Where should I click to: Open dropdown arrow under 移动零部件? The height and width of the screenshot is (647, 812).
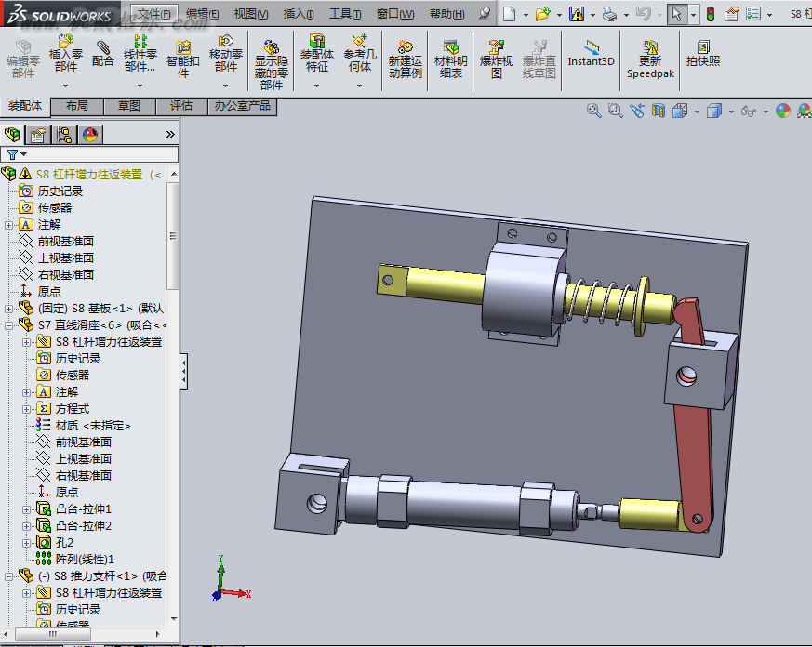225,86
